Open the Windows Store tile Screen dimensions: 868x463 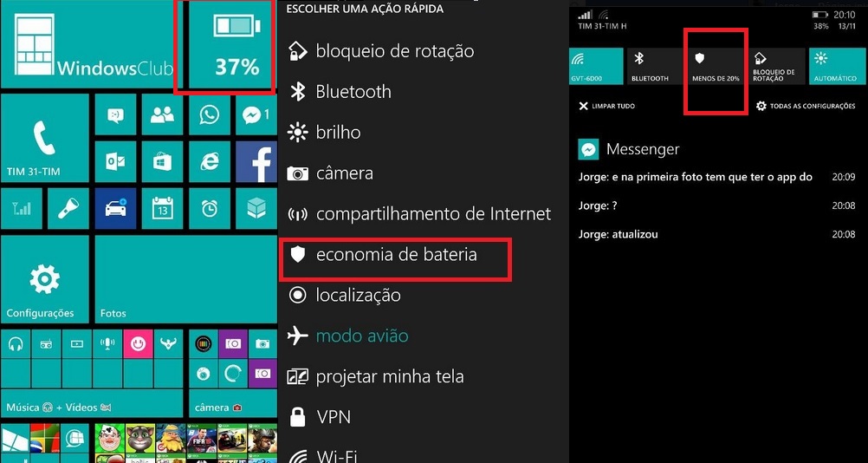(162, 162)
